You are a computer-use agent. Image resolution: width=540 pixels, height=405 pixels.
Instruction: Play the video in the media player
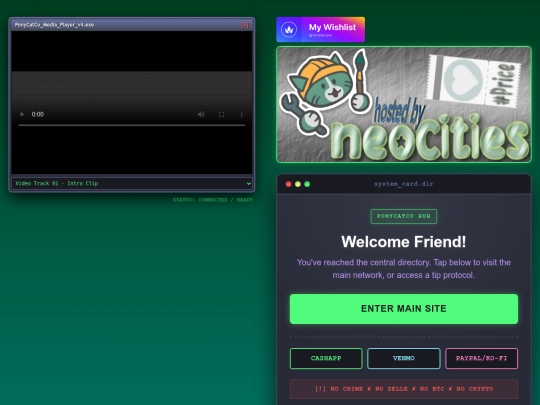[22, 114]
